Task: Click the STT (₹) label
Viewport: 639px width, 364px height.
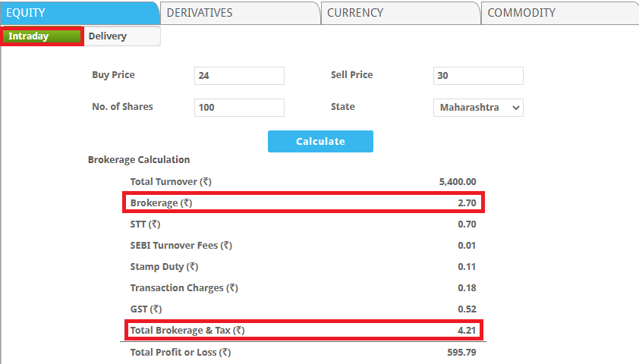Action: (145, 224)
